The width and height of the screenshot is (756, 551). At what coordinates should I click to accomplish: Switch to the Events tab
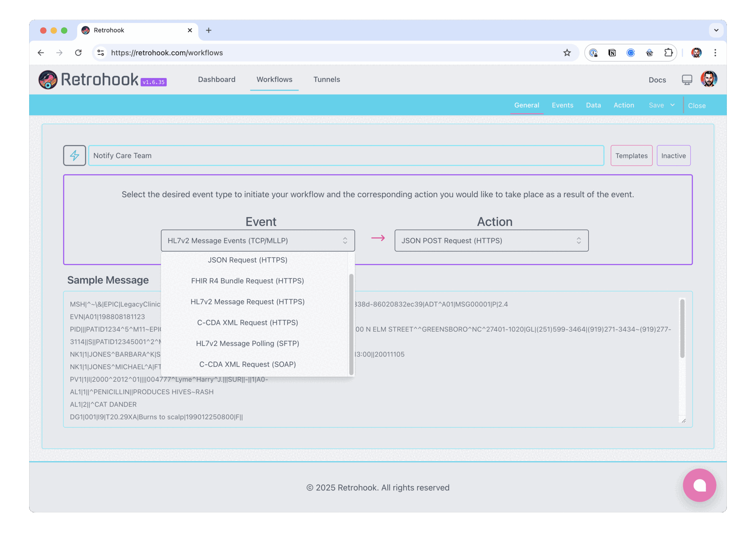(562, 105)
